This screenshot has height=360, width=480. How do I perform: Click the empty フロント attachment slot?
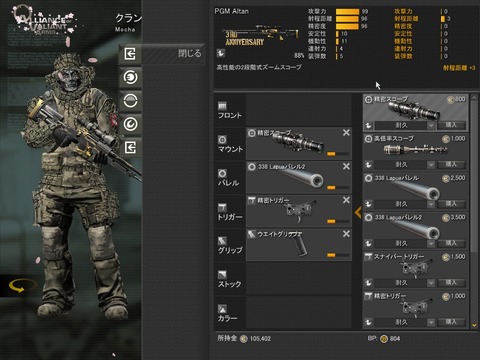299,110
